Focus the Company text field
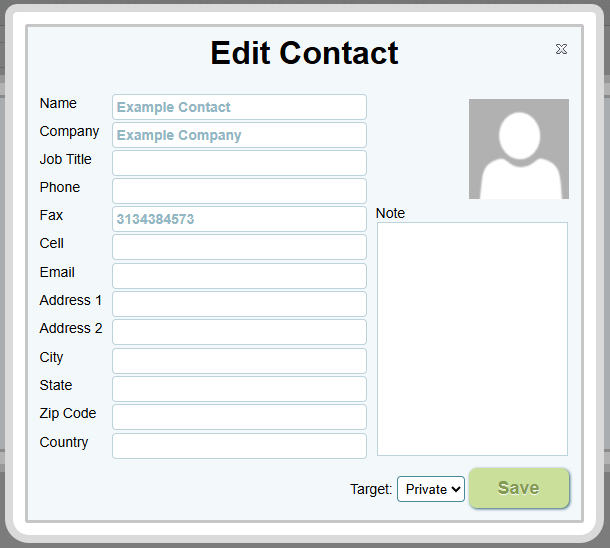Screen dimensions: 610x548 coord(239,135)
